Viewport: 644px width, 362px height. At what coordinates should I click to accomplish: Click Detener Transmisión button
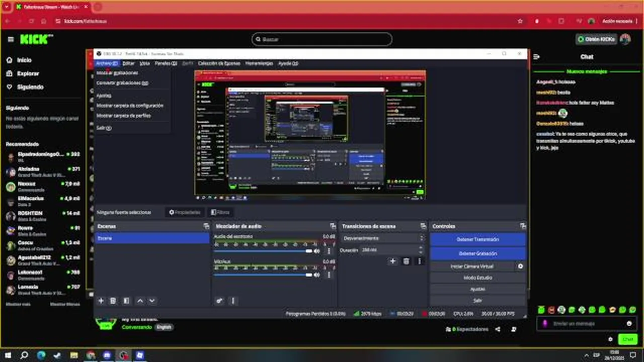477,239
